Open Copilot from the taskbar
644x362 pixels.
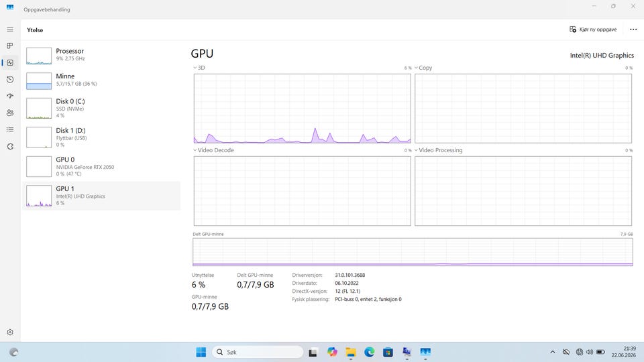(x=332, y=352)
